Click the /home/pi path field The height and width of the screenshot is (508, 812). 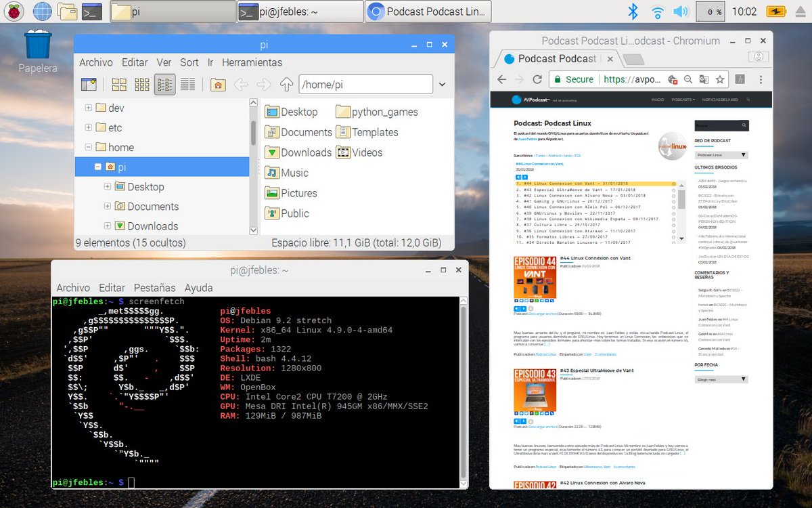(x=365, y=85)
